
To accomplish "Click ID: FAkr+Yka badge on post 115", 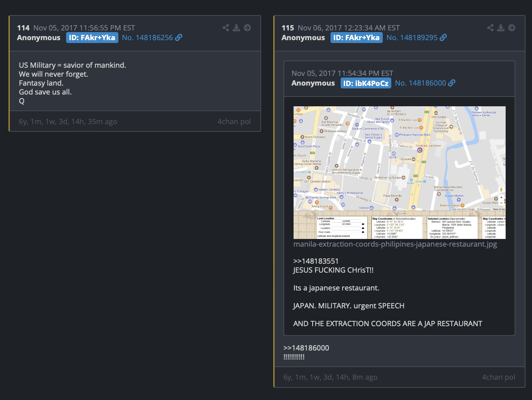I will pos(357,38).
